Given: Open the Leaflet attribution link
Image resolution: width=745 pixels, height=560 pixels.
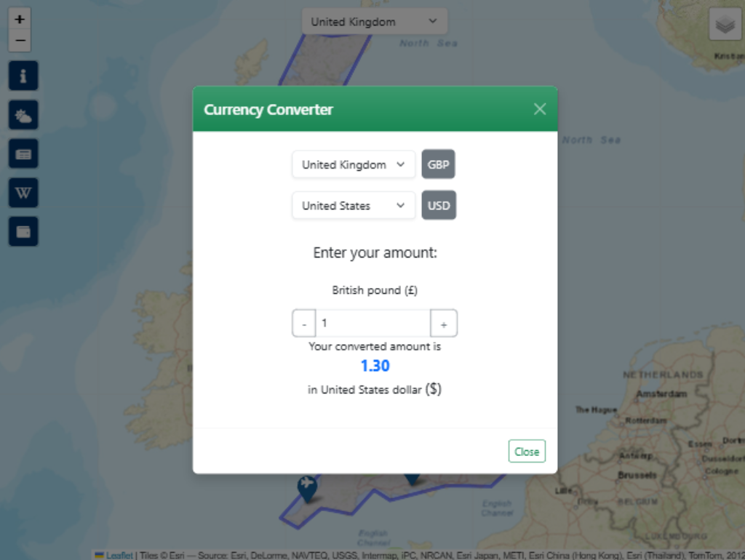Looking at the screenshot, I should [x=119, y=555].
